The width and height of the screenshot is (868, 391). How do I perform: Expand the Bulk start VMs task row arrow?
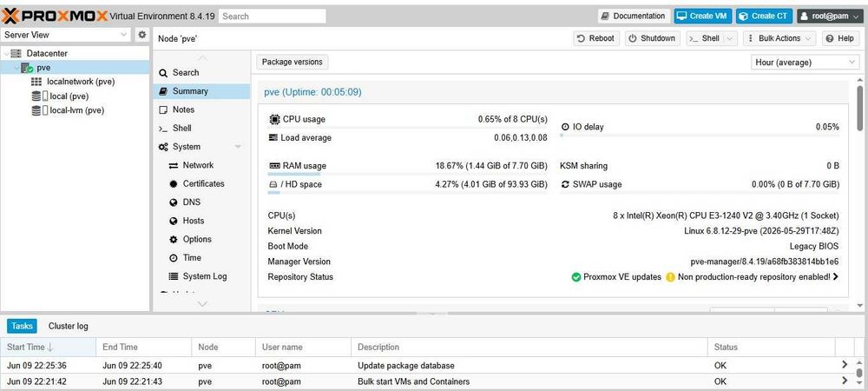845,381
